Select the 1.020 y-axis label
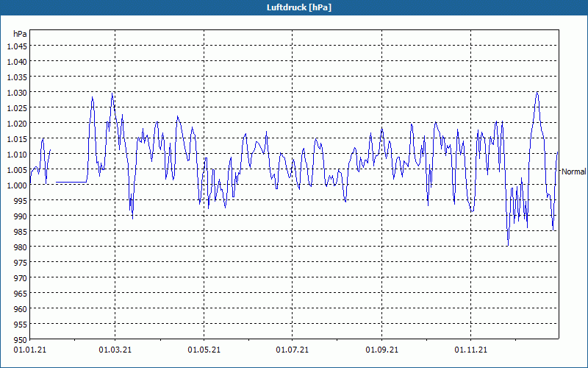The image size is (588, 368). 17,124
